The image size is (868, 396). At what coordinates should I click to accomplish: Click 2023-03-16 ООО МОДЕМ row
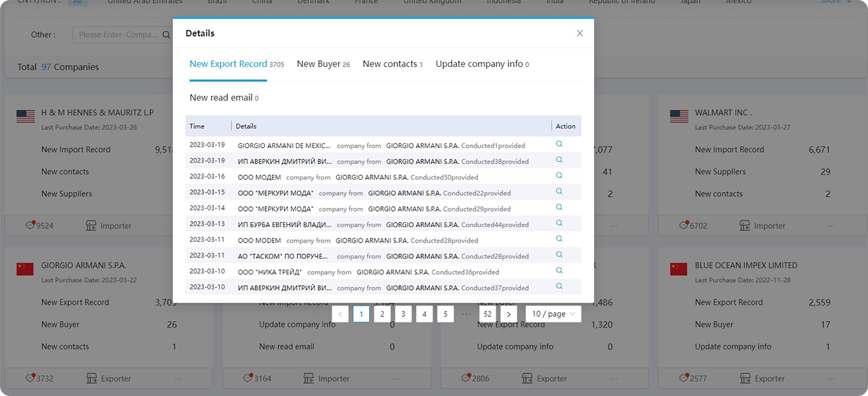click(x=383, y=176)
